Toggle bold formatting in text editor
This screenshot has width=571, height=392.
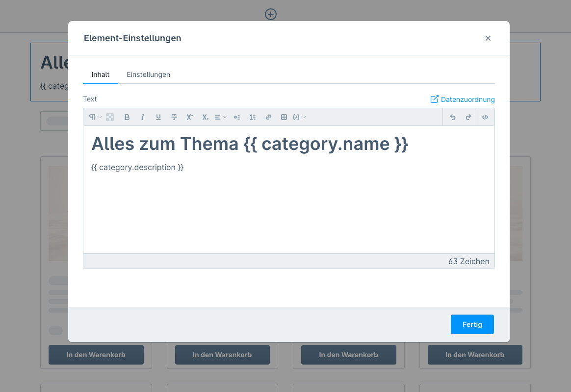(127, 117)
